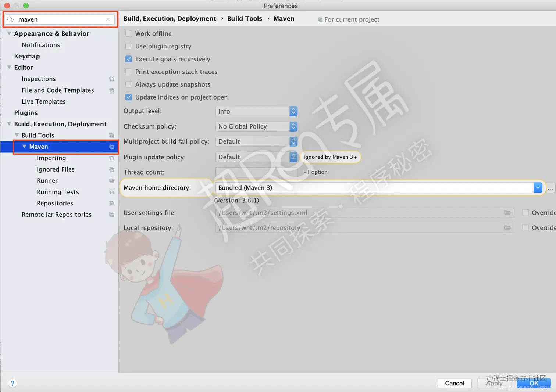
Task: Click project-level icon on the Maven row
Action: (111, 147)
